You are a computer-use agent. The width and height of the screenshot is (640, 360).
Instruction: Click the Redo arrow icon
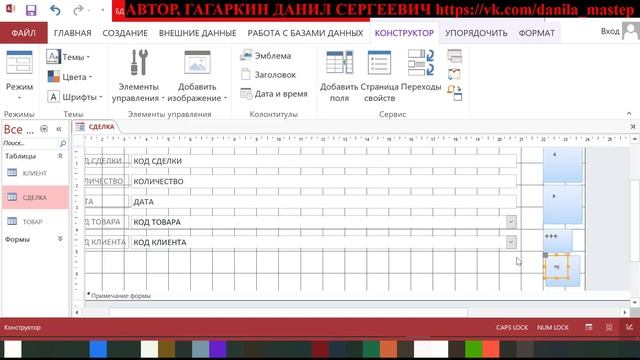coord(77,10)
